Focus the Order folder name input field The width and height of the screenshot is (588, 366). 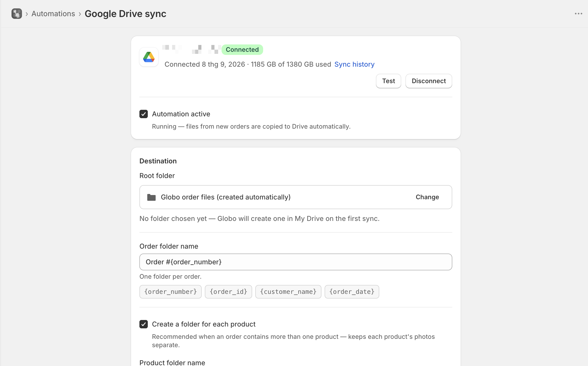click(x=296, y=262)
